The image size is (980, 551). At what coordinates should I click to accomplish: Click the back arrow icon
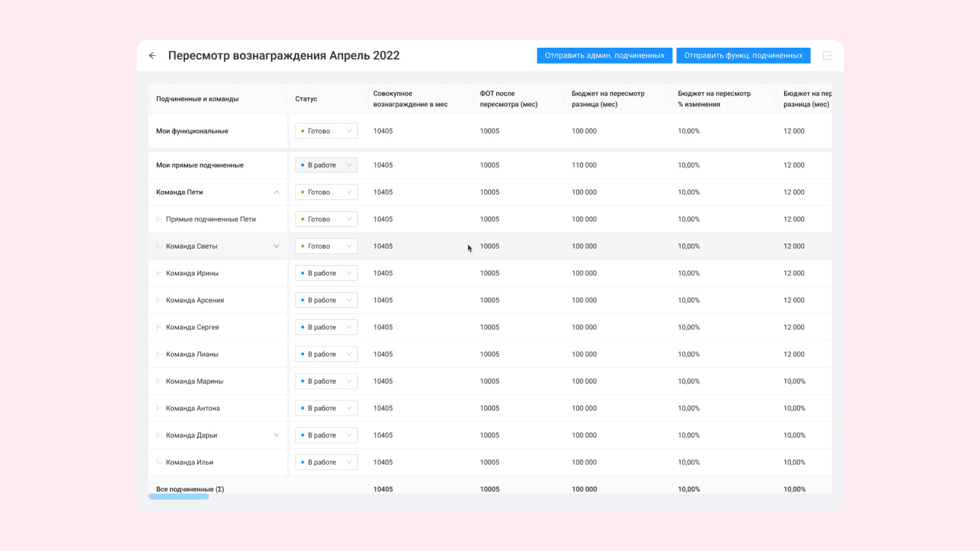coord(153,56)
